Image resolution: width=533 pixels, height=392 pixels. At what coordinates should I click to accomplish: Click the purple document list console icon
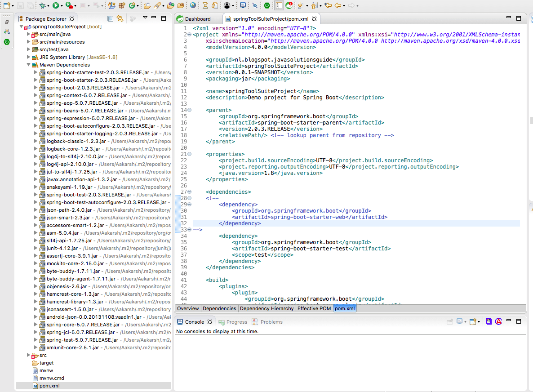click(x=489, y=321)
